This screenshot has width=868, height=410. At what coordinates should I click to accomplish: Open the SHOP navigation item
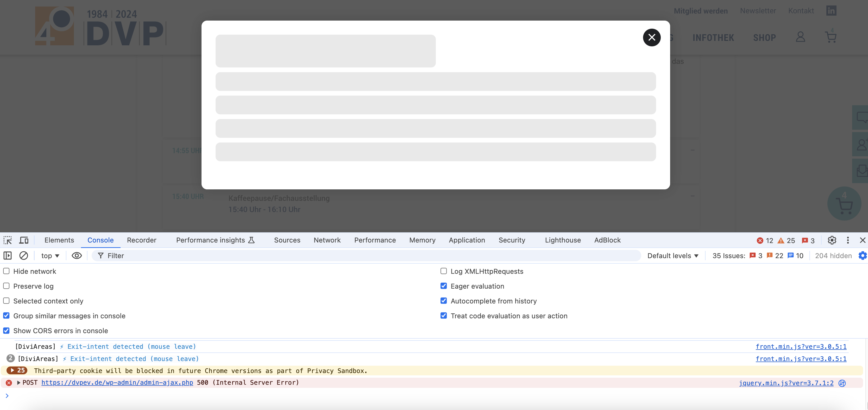[x=764, y=38]
